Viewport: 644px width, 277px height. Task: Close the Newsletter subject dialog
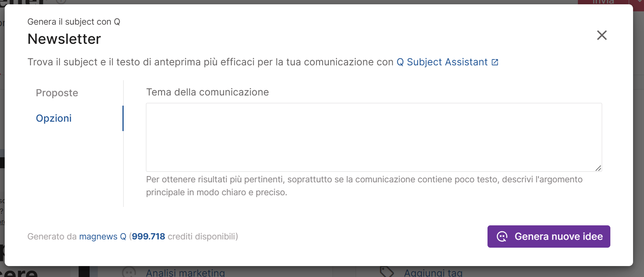pos(602,35)
